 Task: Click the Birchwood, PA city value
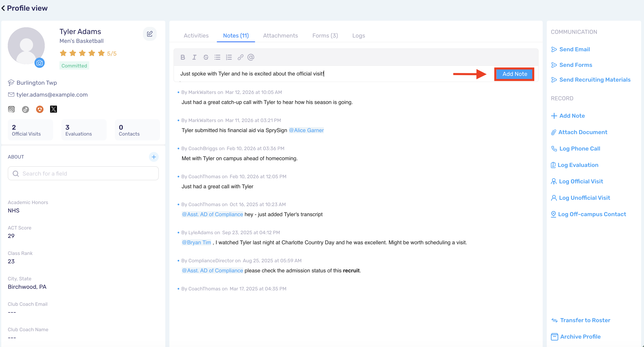[27, 287]
